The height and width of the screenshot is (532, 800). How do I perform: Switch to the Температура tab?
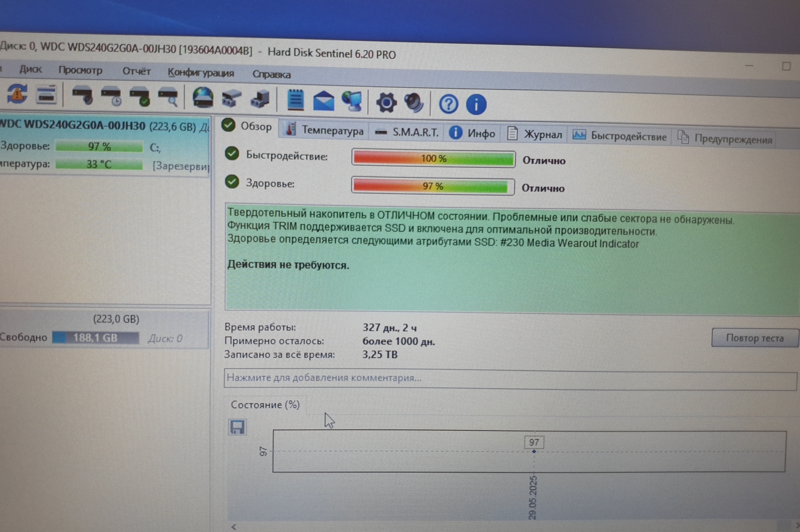click(x=326, y=130)
